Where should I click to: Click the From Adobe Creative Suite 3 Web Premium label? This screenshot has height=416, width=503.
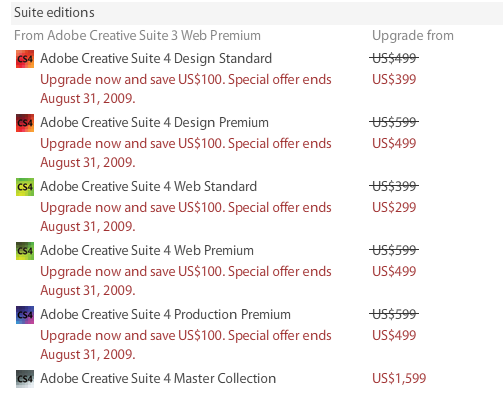[x=137, y=35]
